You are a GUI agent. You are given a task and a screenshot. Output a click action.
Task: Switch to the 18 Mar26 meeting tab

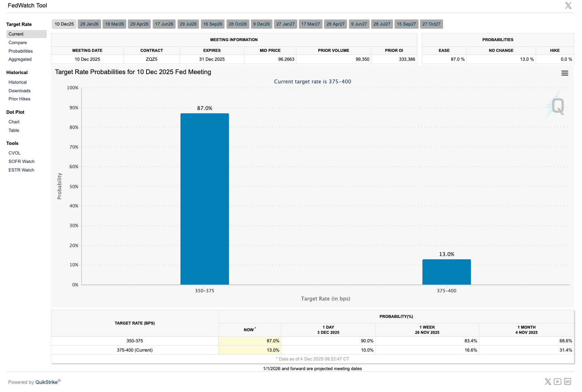point(114,24)
